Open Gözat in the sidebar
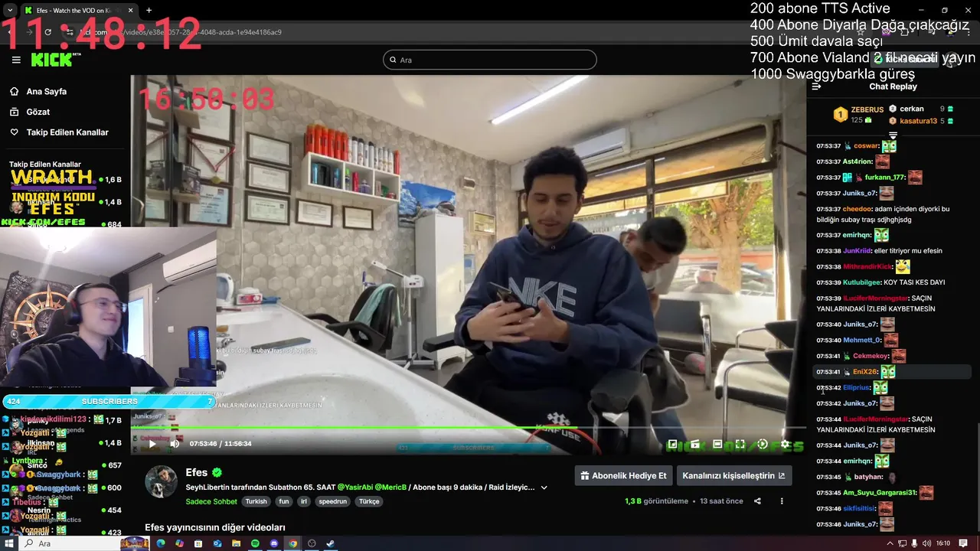The image size is (980, 551). (38, 112)
